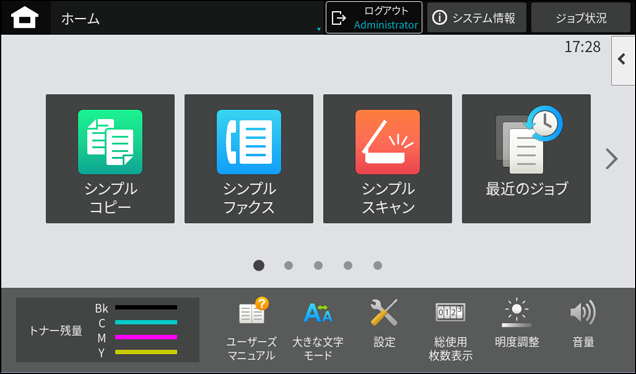636x374 pixels.
Task: Click ログアウト Administrator logout button
Action: 374,17
